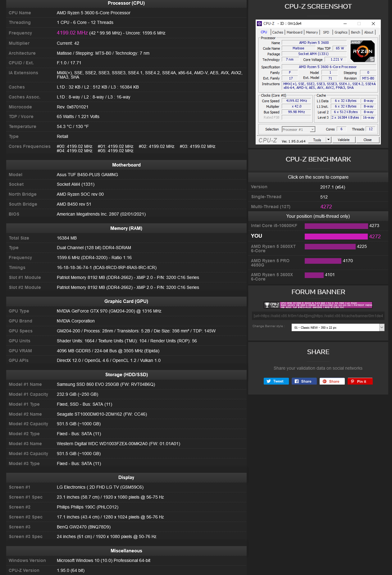Click the Tools button in CPU-Z

(317, 140)
